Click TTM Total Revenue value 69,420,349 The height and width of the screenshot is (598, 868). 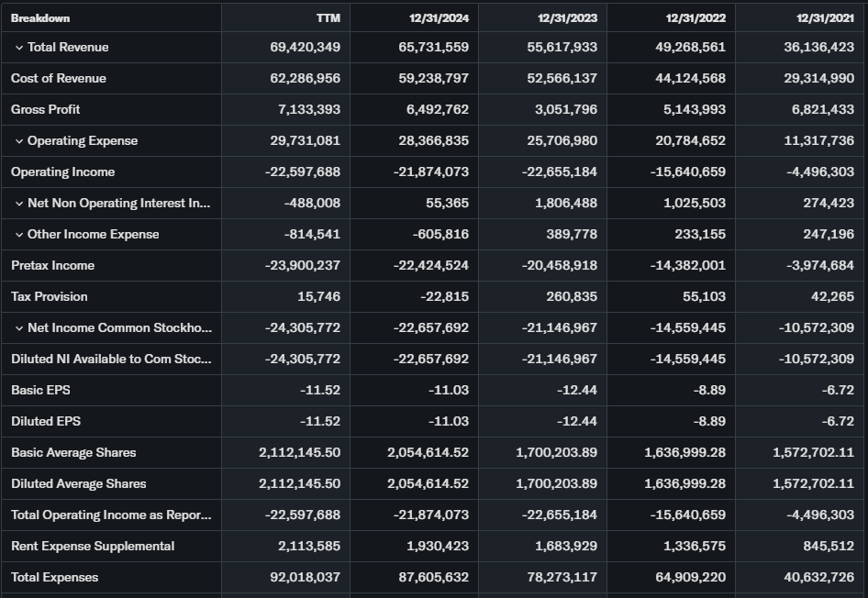[x=305, y=48]
